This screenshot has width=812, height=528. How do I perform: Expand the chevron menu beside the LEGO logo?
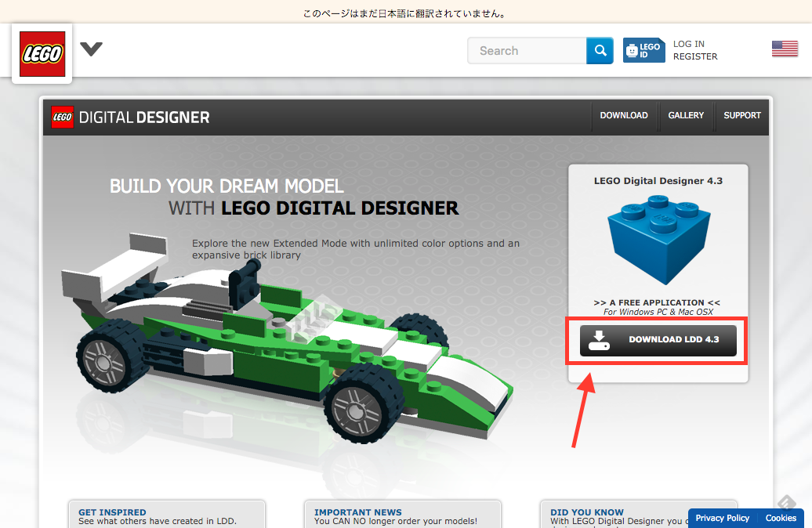pos(91,49)
